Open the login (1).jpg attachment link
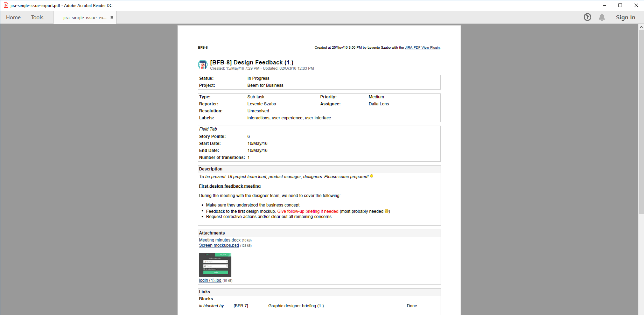Image resolution: width=644 pixels, height=315 pixels. point(210,280)
